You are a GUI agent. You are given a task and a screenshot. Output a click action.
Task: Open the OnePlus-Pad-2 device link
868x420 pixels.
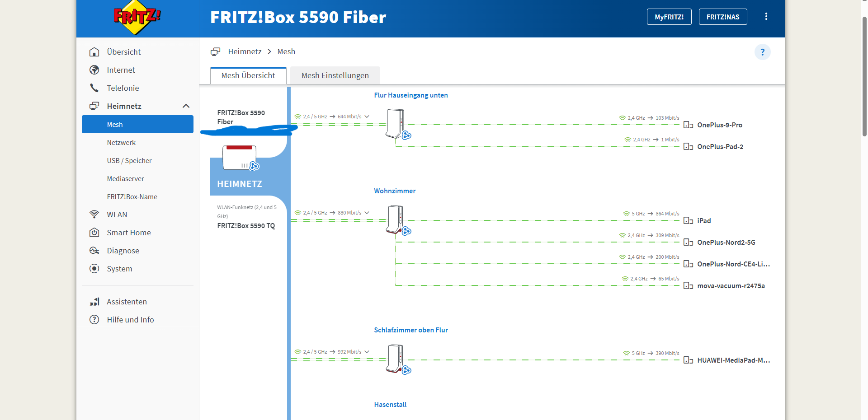(720, 147)
